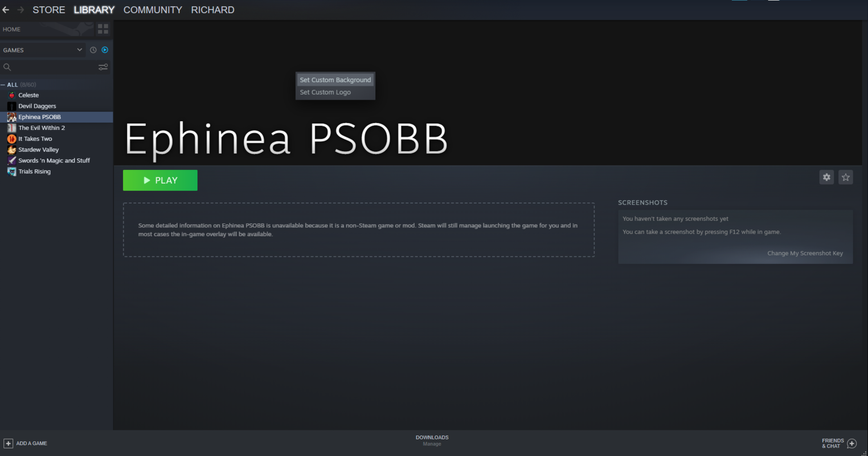Click the Trials Rising game icon

(x=11, y=172)
